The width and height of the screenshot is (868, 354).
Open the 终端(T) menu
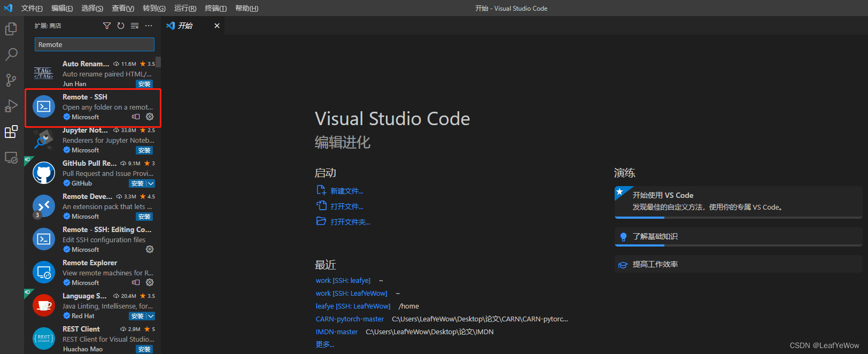pos(215,8)
